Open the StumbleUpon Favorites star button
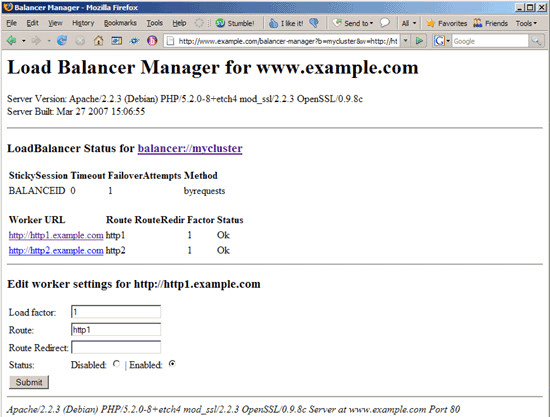This screenshot has width=550, height=417. coord(447,23)
